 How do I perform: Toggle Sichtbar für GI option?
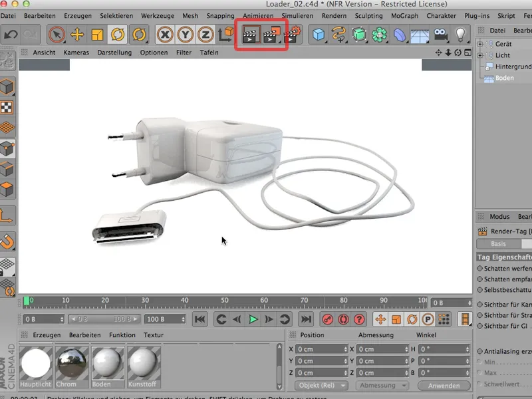pos(479,326)
